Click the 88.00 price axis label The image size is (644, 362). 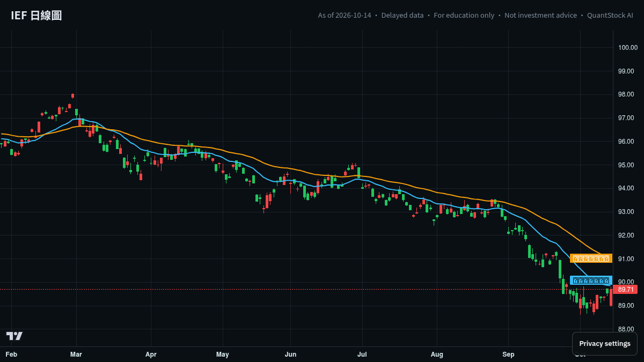[x=626, y=329]
